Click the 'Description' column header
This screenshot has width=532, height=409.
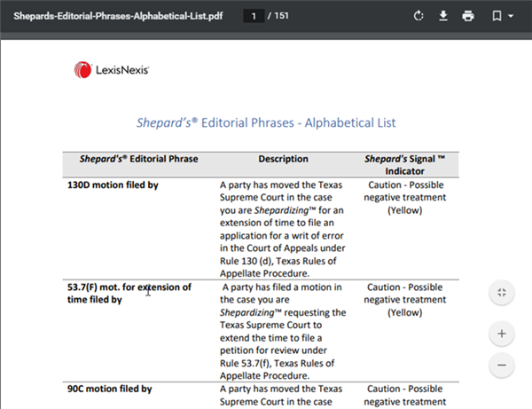(x=284, y=159)
